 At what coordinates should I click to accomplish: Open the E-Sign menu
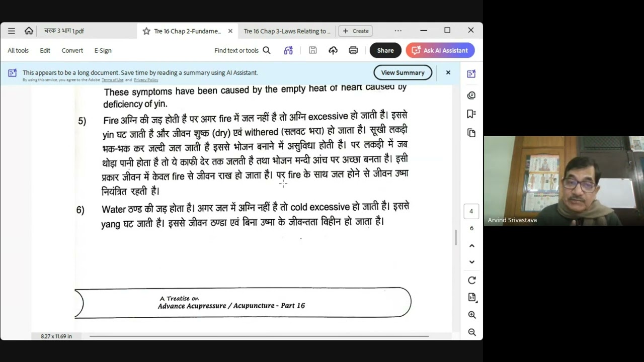click(x=103, y=50)
